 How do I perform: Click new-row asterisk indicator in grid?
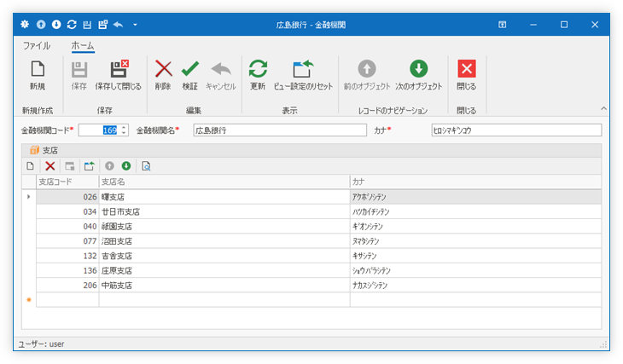(29, 300)
